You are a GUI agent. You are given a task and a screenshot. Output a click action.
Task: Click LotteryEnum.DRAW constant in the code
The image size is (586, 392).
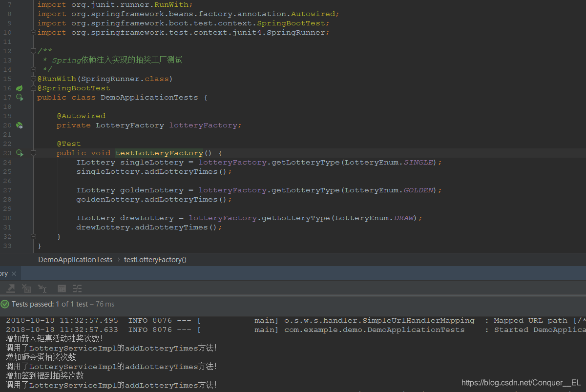point(374,218)
